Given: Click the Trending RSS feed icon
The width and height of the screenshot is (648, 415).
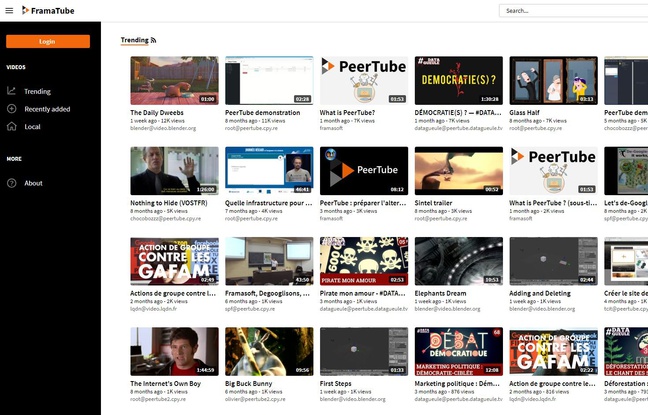Looking at the screenshot, I should pyautogui.click(x=153, y=40).
